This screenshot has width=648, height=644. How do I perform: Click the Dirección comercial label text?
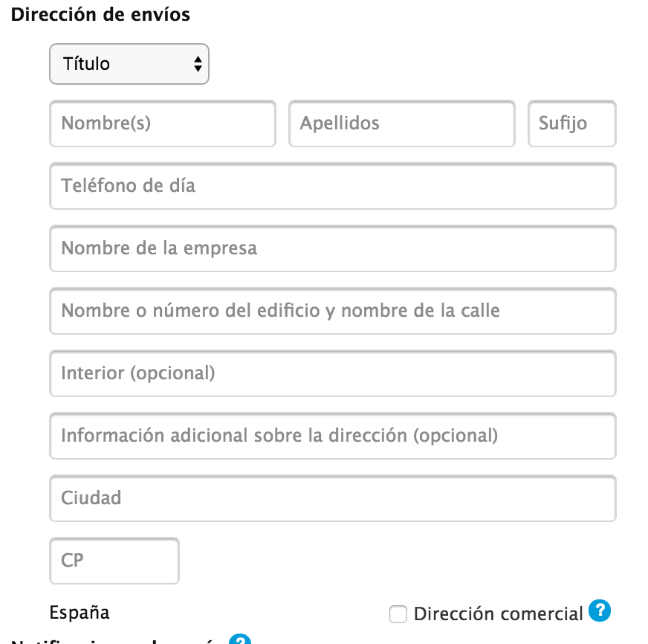point(498,614)
